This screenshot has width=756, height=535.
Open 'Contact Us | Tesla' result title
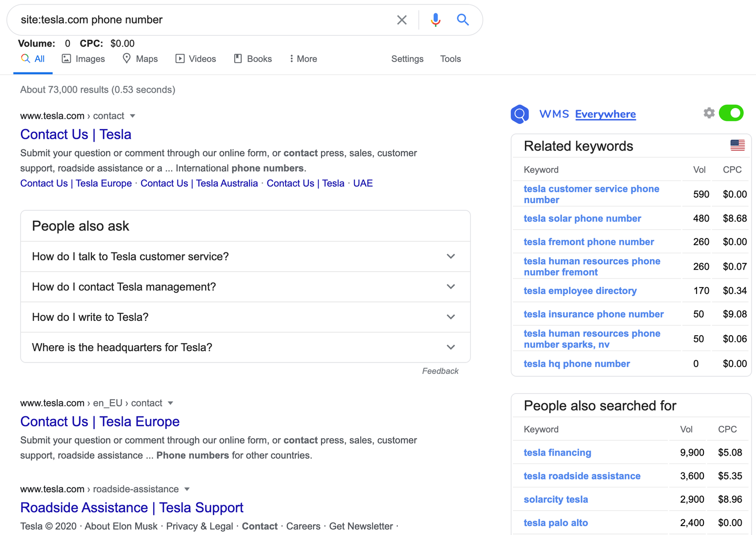tap(76, 134)
